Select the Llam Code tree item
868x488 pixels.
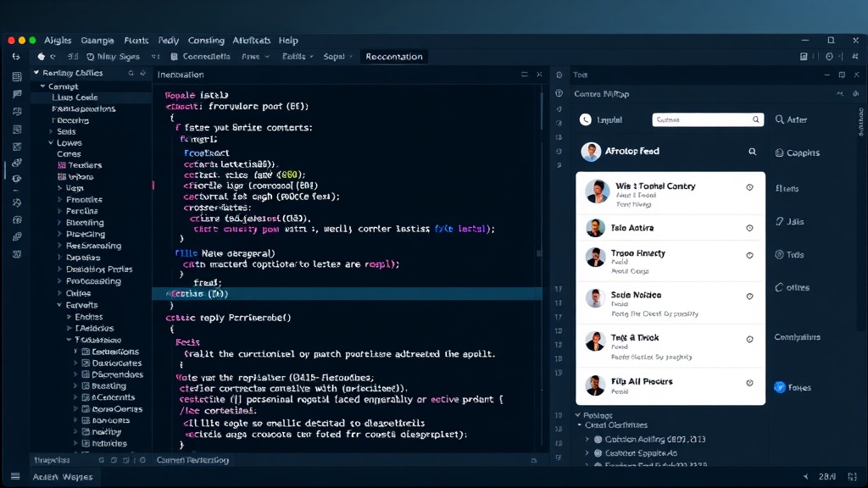(x=75, y=97)
